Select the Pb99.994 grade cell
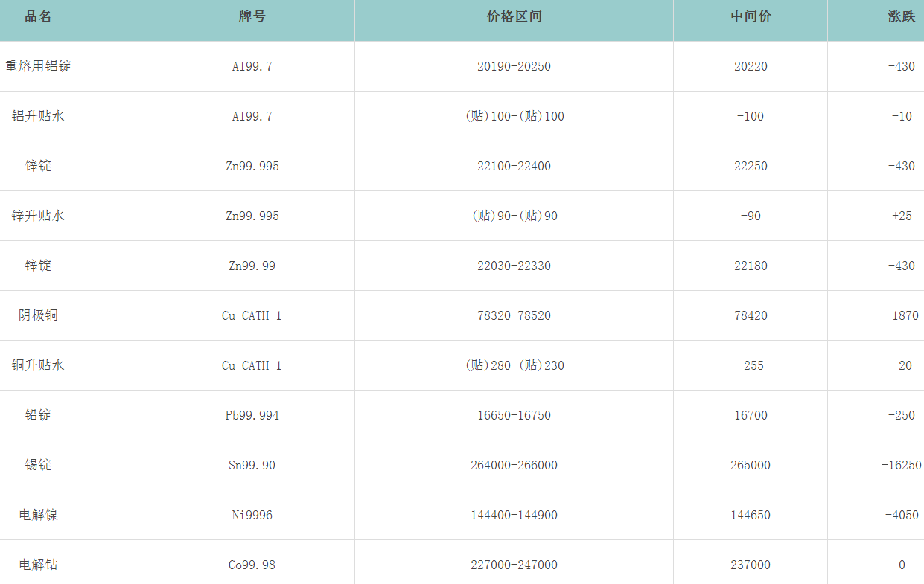Screen dimensions: 924x584 pos(252,415)
